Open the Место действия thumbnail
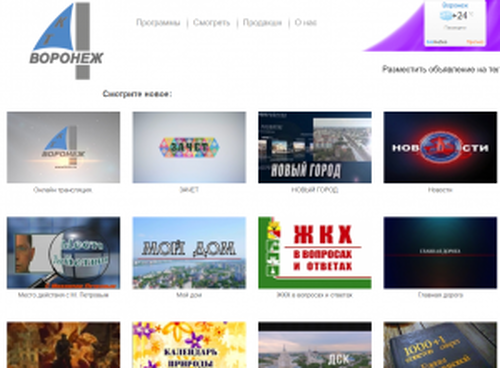 63,253
